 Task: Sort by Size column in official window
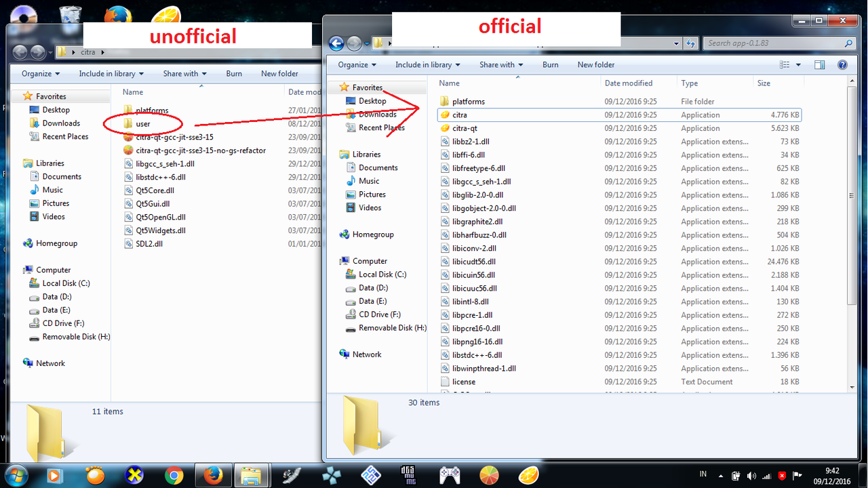click(778, 83)
